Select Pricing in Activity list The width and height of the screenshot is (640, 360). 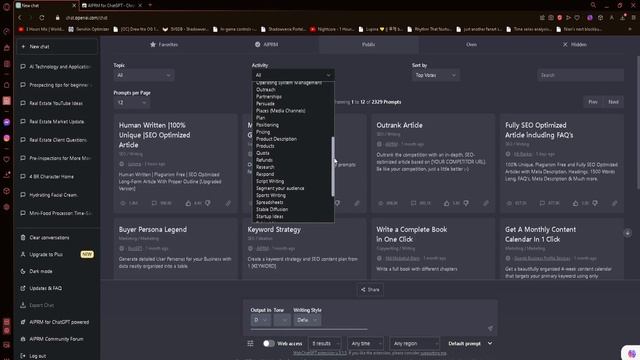[263, 132]
